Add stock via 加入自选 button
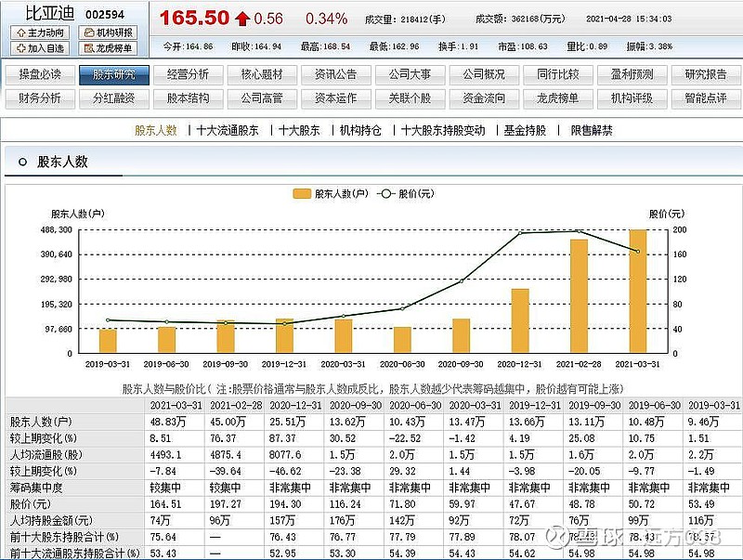This screenshot has width=743, height=560. point(40,48)
